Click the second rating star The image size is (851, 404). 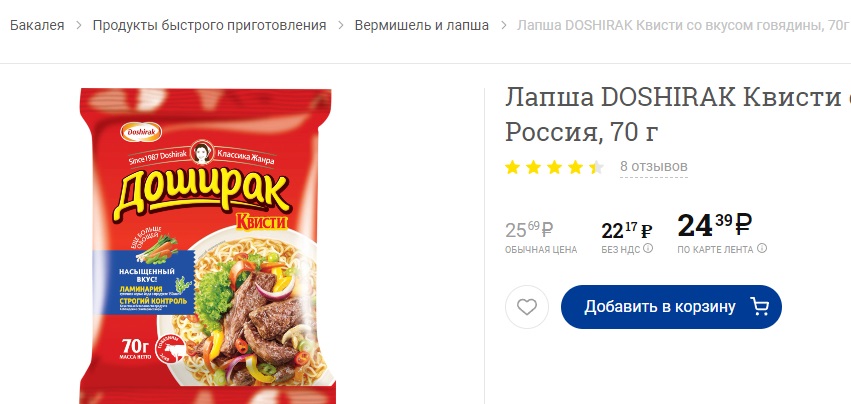click(x=533, y=167)
